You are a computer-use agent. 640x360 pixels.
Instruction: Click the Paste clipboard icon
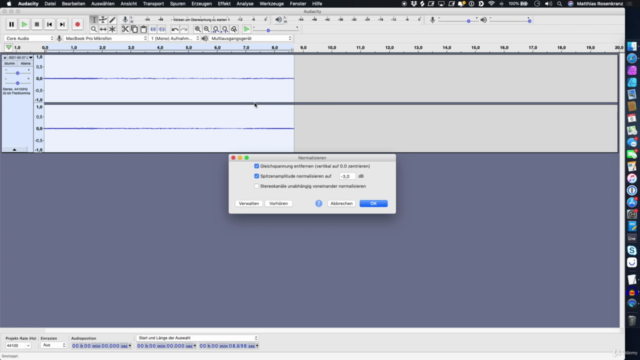143,29
